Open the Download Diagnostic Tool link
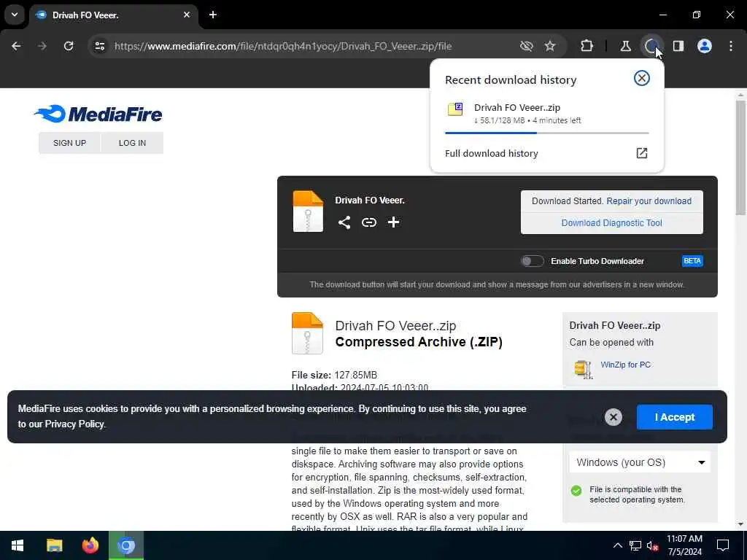The image size is (747, 560). coord(612,223)
